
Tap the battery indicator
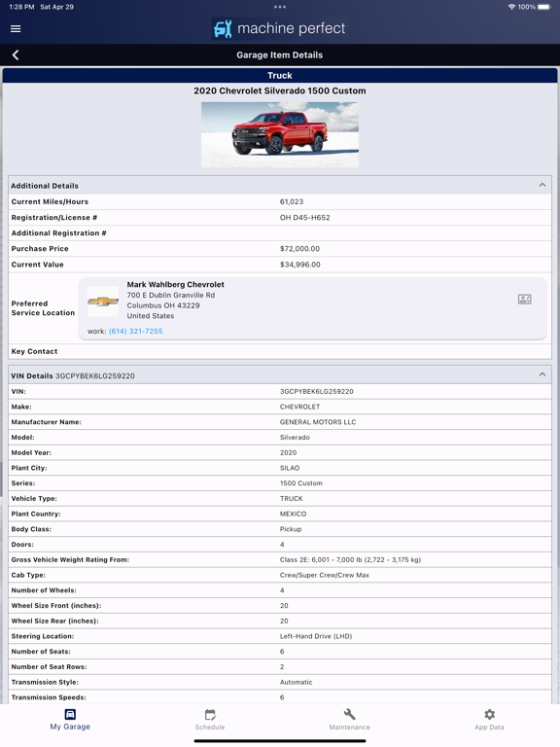[543, 7]
